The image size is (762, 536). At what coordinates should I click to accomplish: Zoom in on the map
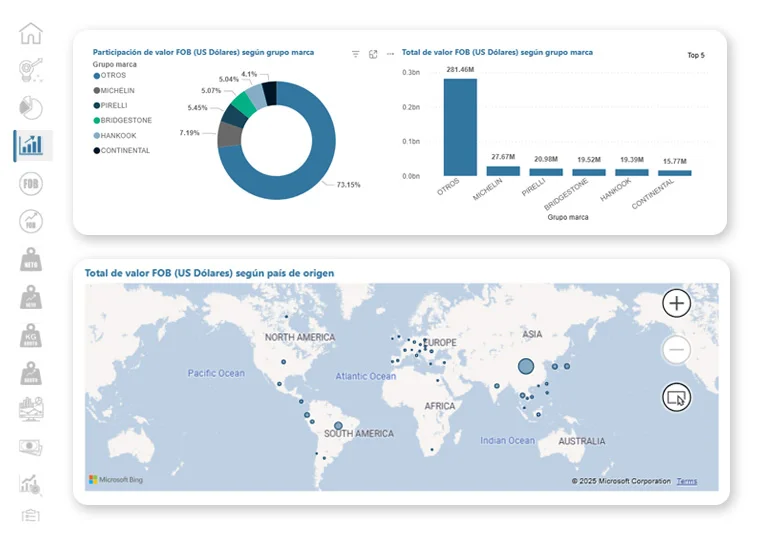[x=676, y=303]
